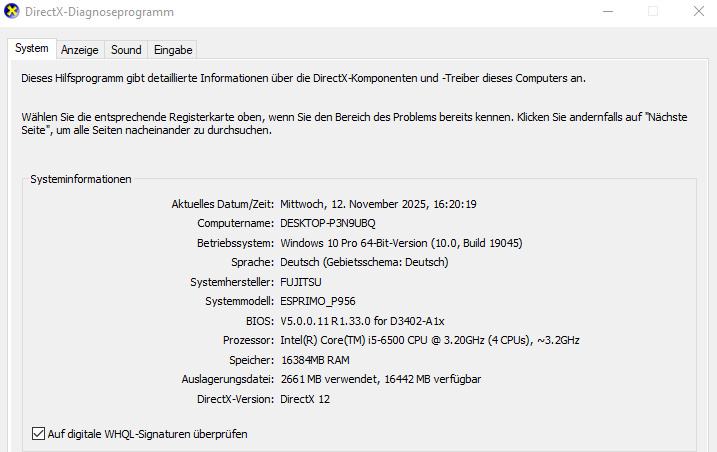Click the DirectX 12 version value
717x452 pixels.
click(x=305, y=399)
